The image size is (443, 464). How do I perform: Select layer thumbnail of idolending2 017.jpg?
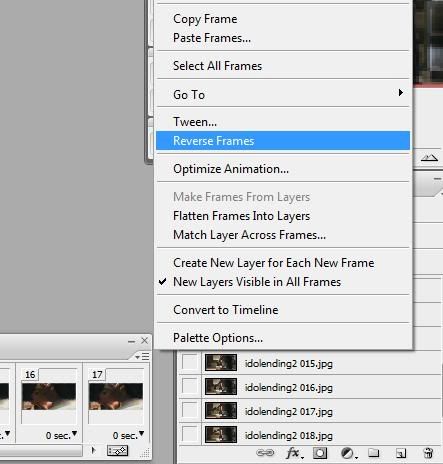click(x=221, y=411)
